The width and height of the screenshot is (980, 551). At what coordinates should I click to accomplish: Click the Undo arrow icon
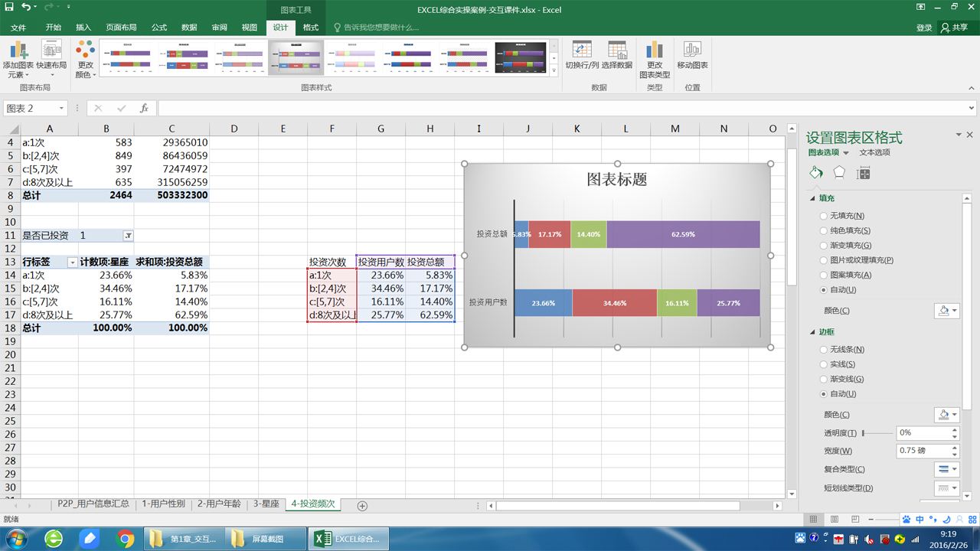tap(26, 7)
